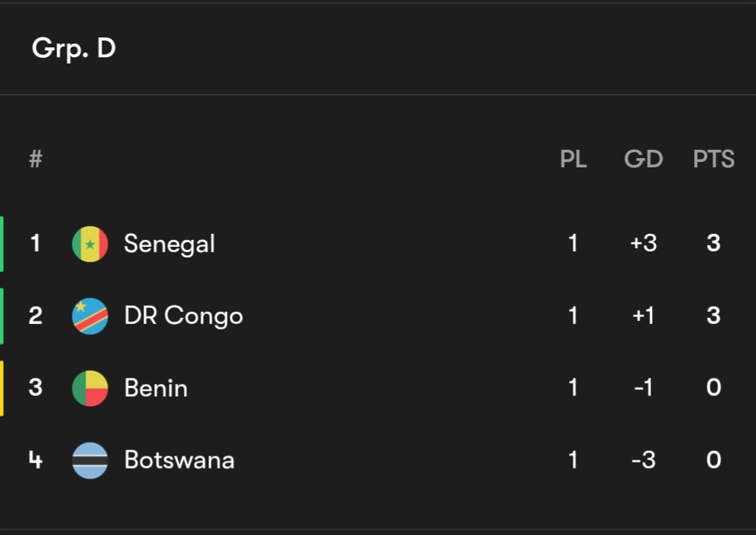Click the PTS column header
The height and width of the screenshot is (535, 756).
[713, 159]
